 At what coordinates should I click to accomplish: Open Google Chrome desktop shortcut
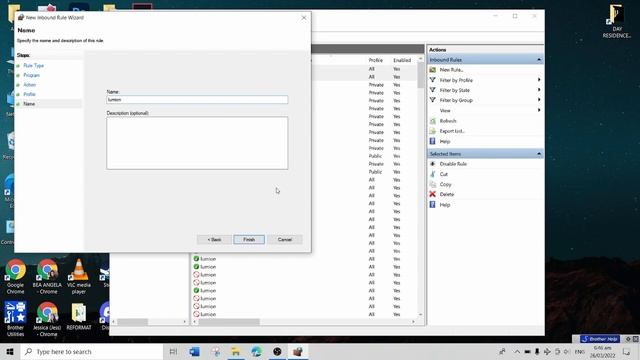[16, 276]
